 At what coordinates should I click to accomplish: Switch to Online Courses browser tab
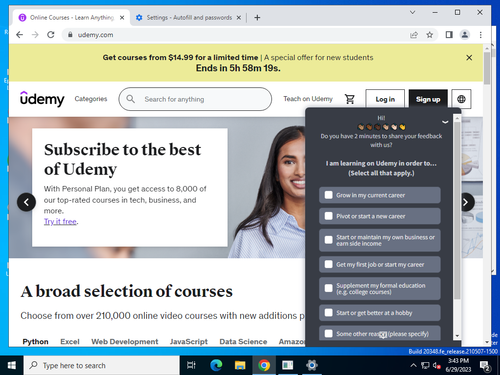(72, 17)
